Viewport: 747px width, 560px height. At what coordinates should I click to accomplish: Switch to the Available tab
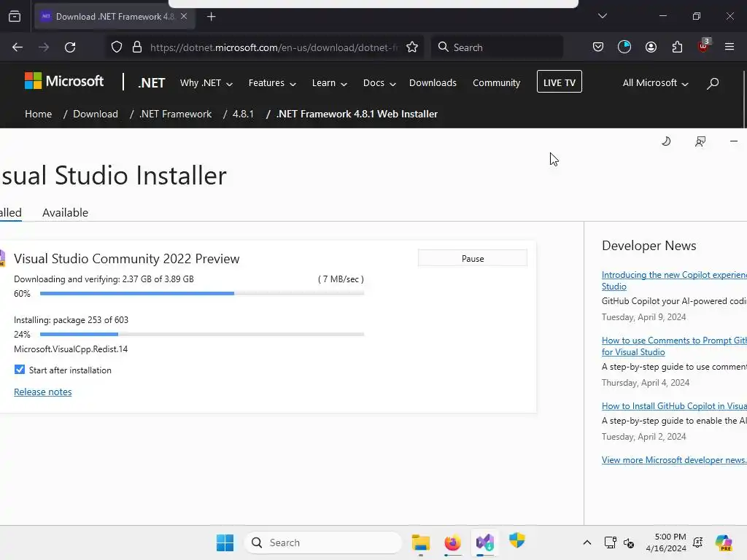pyautogui.click(x=65, y=212)
